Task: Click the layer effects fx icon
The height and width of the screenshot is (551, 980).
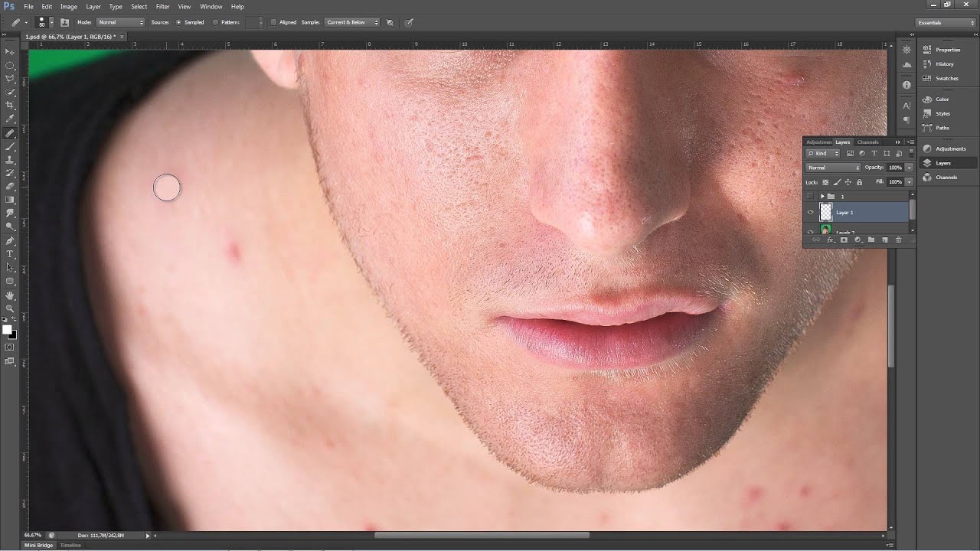Action: (x=830, y=240)
